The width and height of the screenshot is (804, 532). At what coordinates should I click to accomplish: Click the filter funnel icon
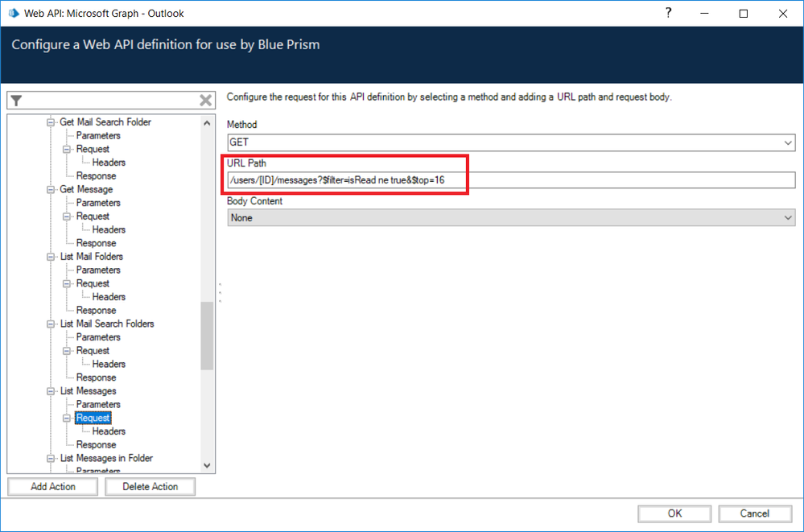pos(16,101)
